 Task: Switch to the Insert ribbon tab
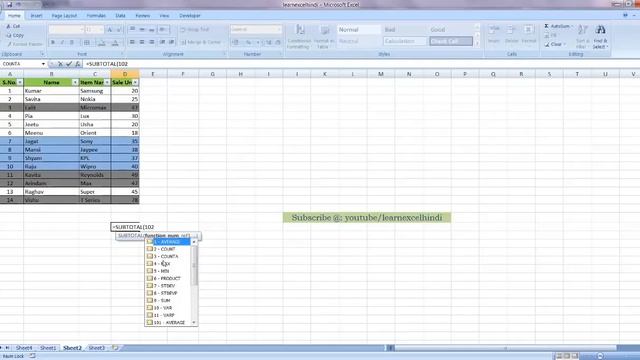pos(36,16)
